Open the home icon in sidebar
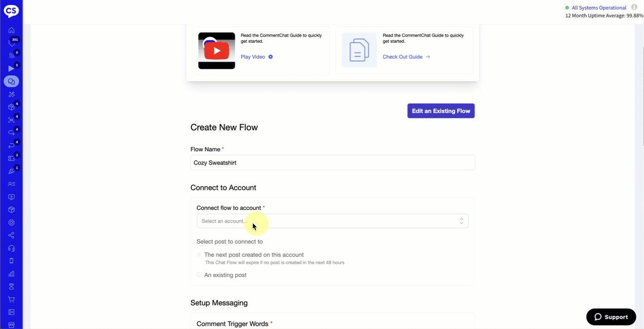644x329 pixels. [11, 30]
